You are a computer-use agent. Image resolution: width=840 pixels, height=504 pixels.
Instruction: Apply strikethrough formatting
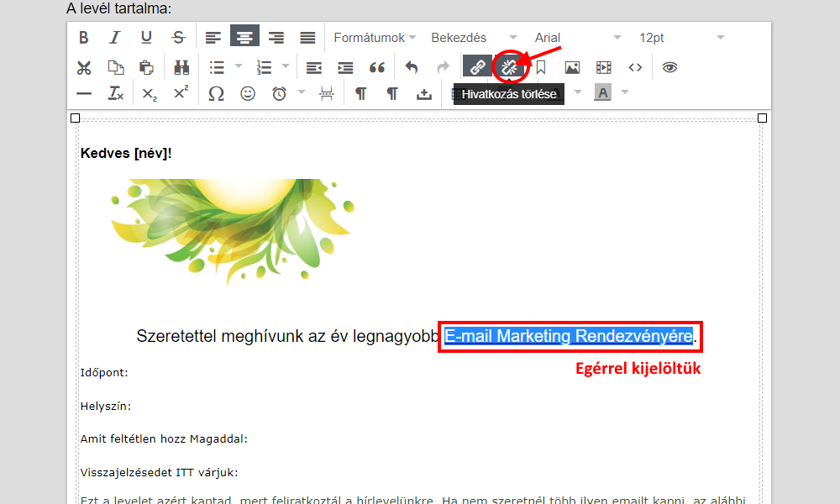point(178,38)
